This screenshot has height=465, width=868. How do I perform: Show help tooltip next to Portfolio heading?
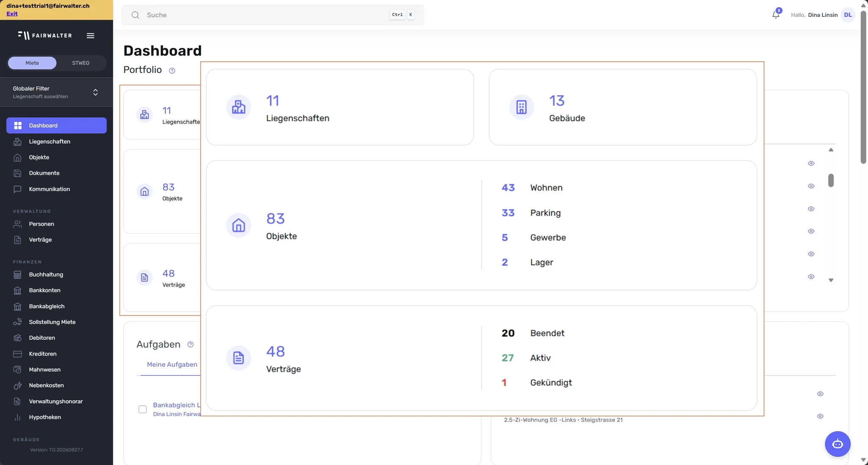point(172,71)
